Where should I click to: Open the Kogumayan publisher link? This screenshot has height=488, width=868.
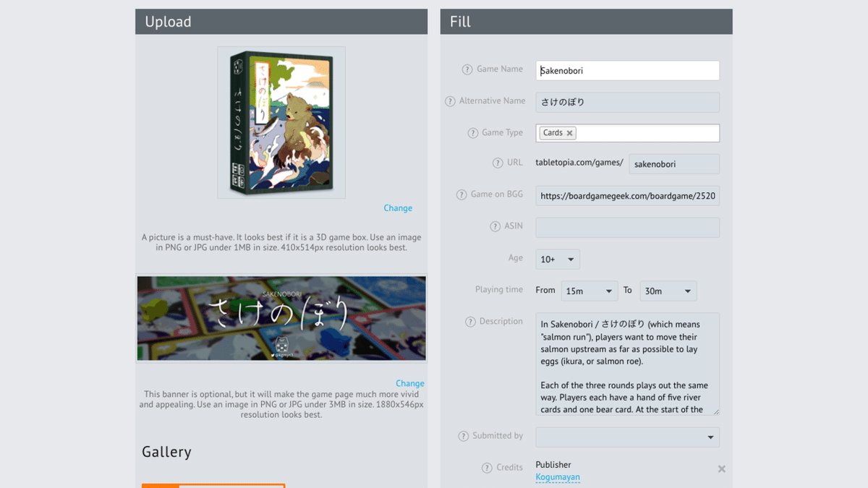coord(558,477)
